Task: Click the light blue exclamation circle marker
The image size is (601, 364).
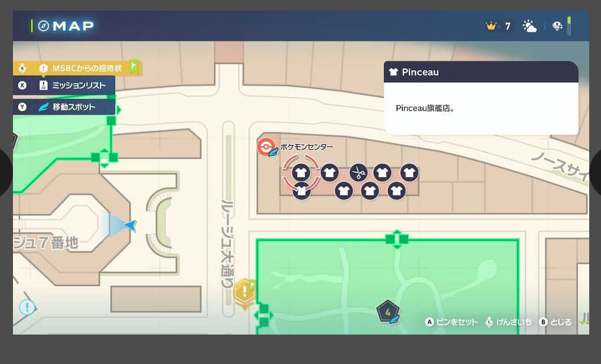Action: click(27, 307)
